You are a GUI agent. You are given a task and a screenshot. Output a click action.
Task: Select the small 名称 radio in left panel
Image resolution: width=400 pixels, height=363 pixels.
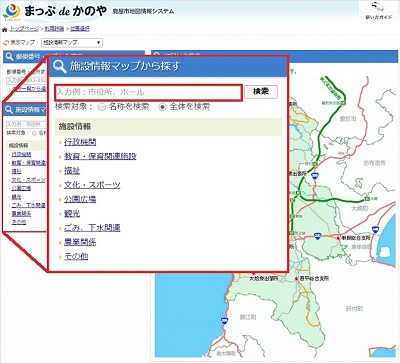pos(34,133)
